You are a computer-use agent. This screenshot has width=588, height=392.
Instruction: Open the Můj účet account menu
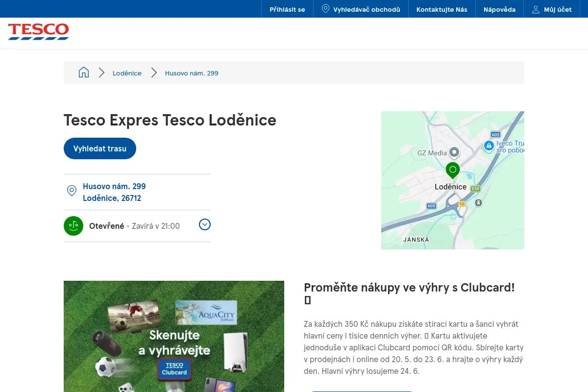[x=552, y=9]
